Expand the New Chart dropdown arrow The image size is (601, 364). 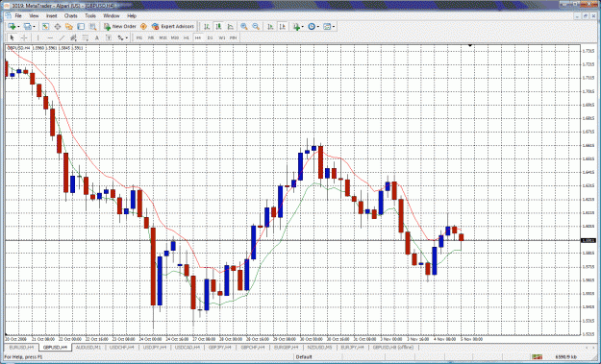pyautogui.click(x=19, y=26)
